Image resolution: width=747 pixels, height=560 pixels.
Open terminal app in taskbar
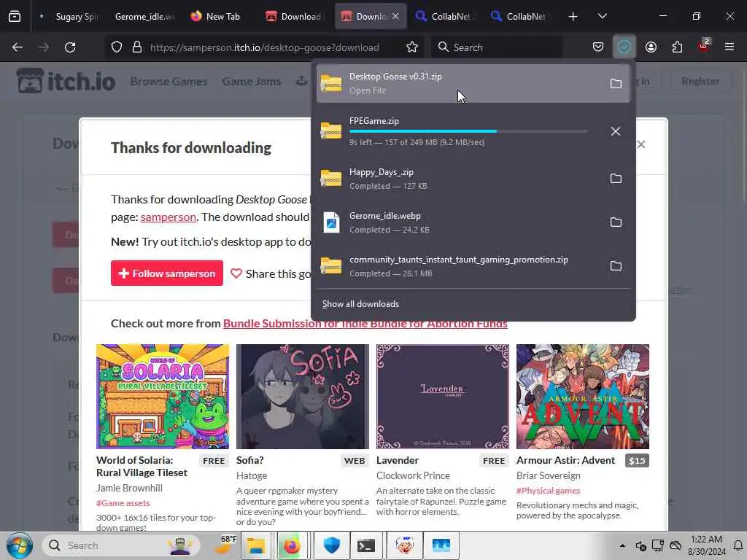pos(366,545)
